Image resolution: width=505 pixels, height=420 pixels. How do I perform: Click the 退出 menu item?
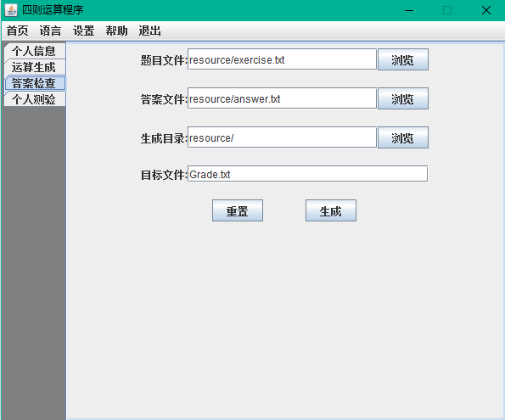point(149,31)
